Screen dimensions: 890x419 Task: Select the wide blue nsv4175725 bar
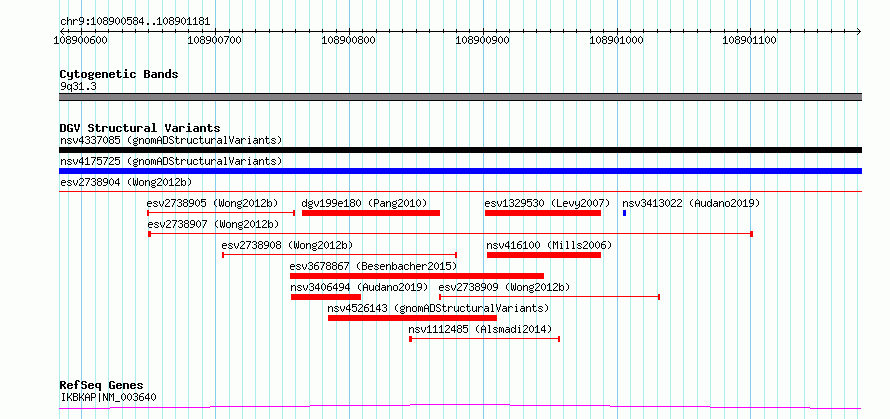[460, 171]
